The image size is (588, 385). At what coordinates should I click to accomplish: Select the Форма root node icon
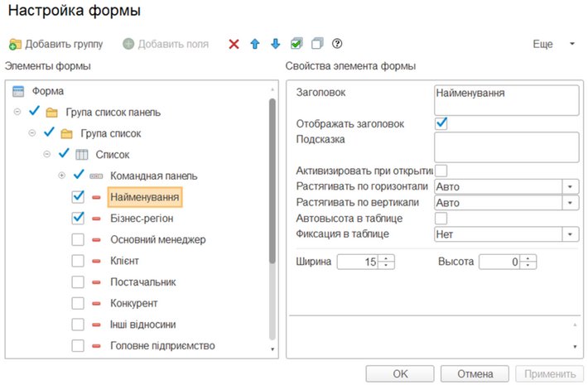click(18, 91)
